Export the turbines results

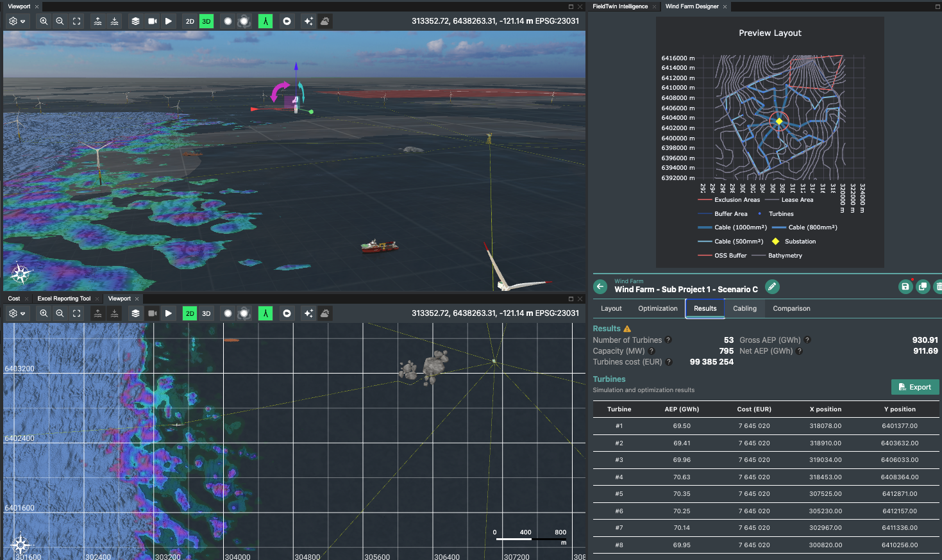pyautogui.click(x=915, y=387)
